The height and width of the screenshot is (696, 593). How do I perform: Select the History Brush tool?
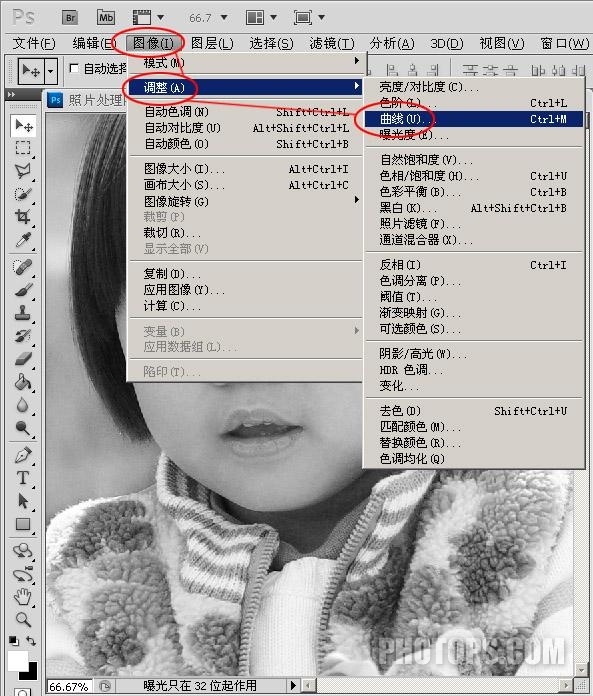(23, 336)
